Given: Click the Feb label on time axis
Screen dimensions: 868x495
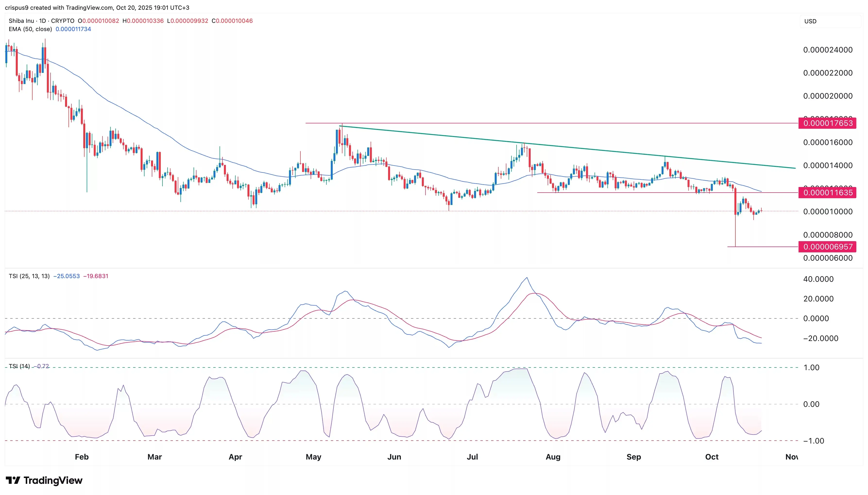Looking at the screenshot, I should (x=82, y=457).
